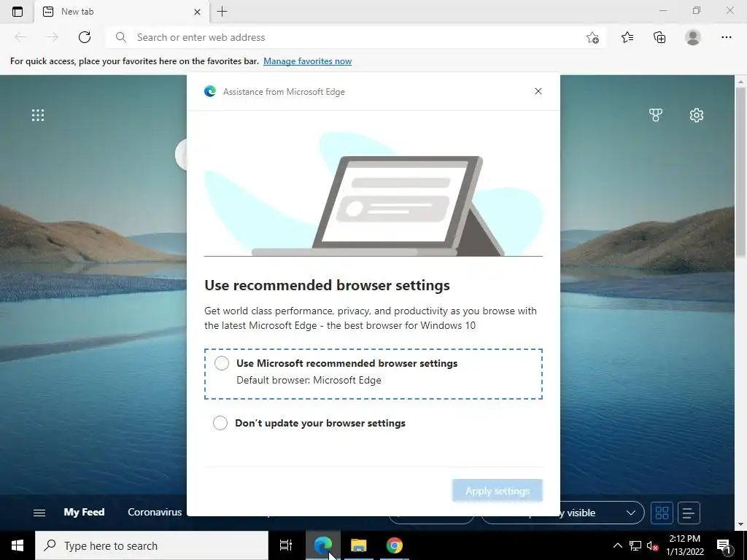The image size is (747, 560).
Task: Select the My Feed tab
Action: click(84, 513)
